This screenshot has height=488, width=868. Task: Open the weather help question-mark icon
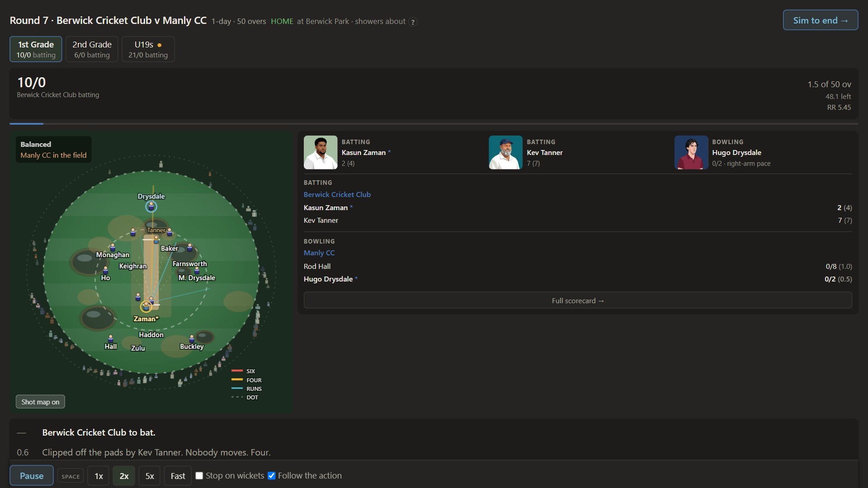pyautogui.click(x=412, y=22)
